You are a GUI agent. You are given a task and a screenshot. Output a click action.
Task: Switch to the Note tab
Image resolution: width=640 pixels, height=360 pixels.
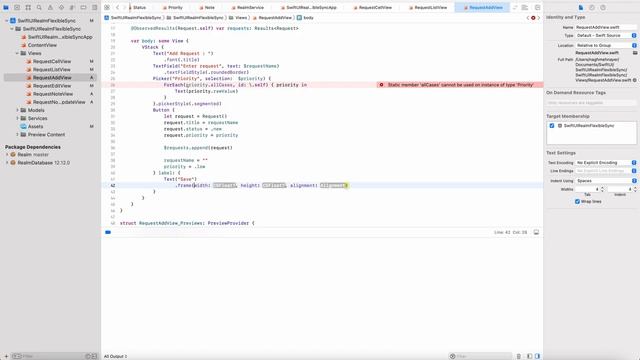pos(207,7)
